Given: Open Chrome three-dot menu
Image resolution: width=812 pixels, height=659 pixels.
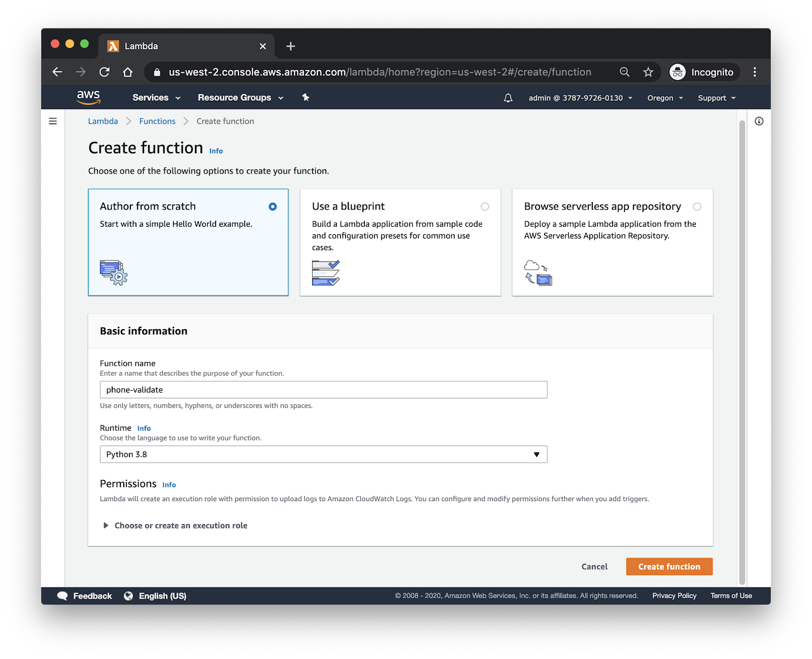Looking at the screenshot, I should click(755, 72).
